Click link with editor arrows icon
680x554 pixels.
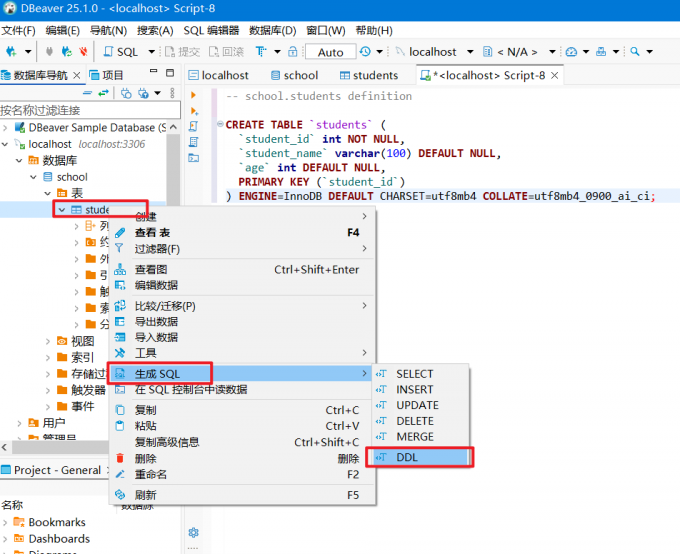click(103, 93)
